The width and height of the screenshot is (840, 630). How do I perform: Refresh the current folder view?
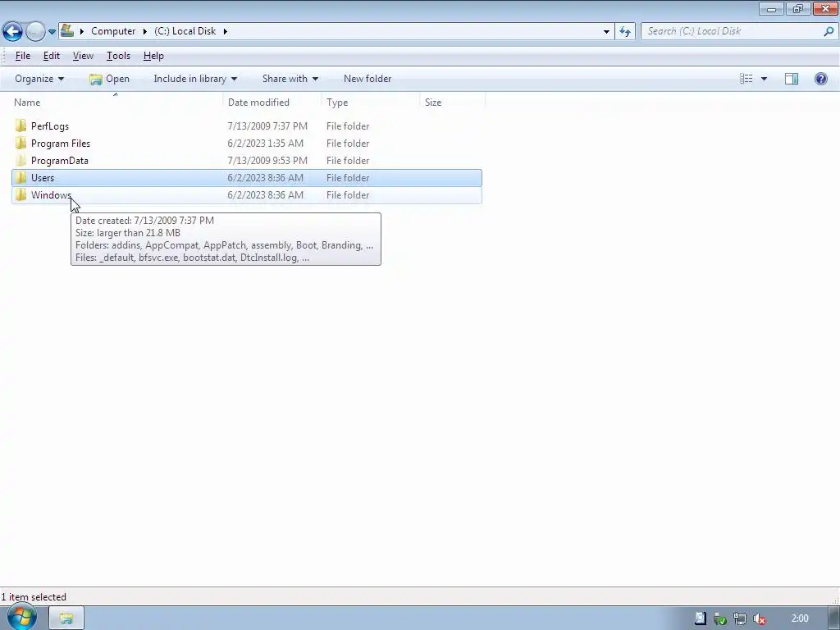tap(624, 32)
